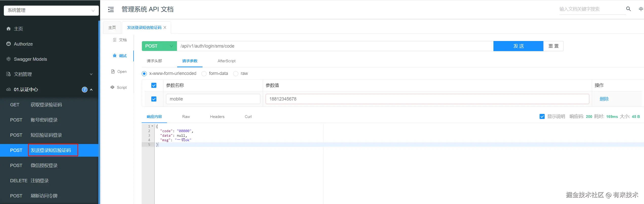The height and width of the screenshot is (204, 644).
Task: Select the raw radio option
Action: [x=236, y=74]
